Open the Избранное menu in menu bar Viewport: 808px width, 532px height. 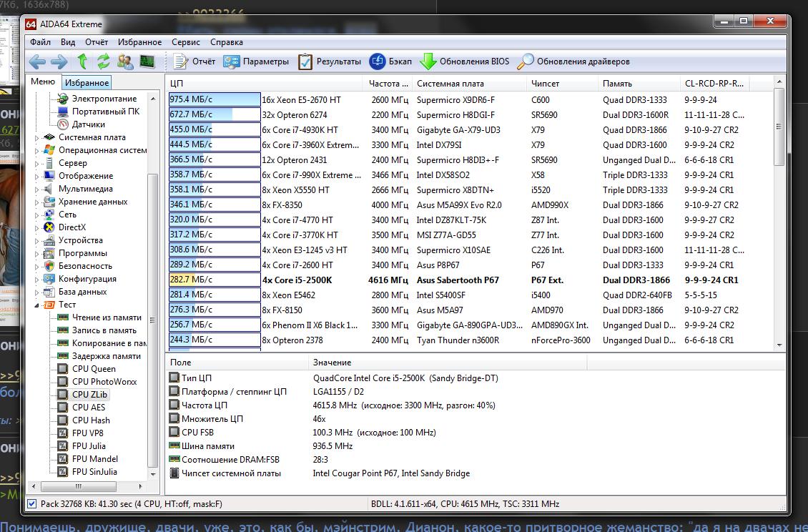tap(139, 42)
